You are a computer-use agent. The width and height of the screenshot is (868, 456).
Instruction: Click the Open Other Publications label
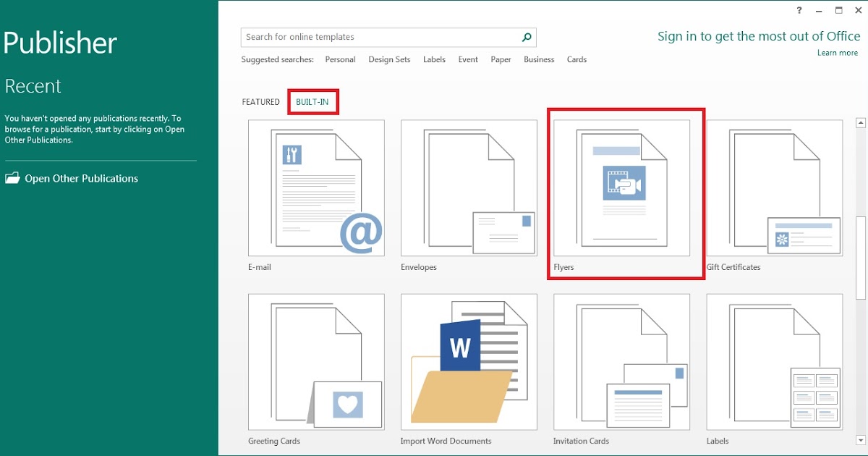pyautogui.click(x=82, y=178)
